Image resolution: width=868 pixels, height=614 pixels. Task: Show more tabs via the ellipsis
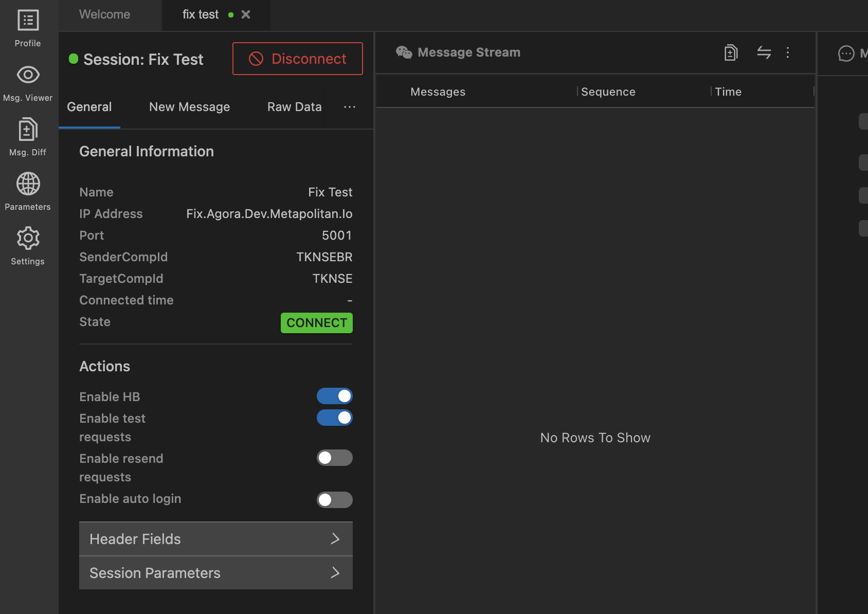pos(350,107)
